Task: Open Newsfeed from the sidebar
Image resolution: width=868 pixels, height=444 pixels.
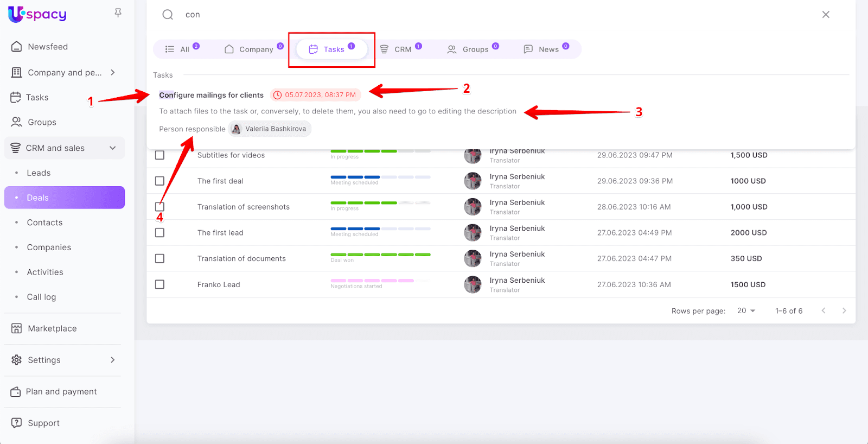Action: tap(48, 47)
